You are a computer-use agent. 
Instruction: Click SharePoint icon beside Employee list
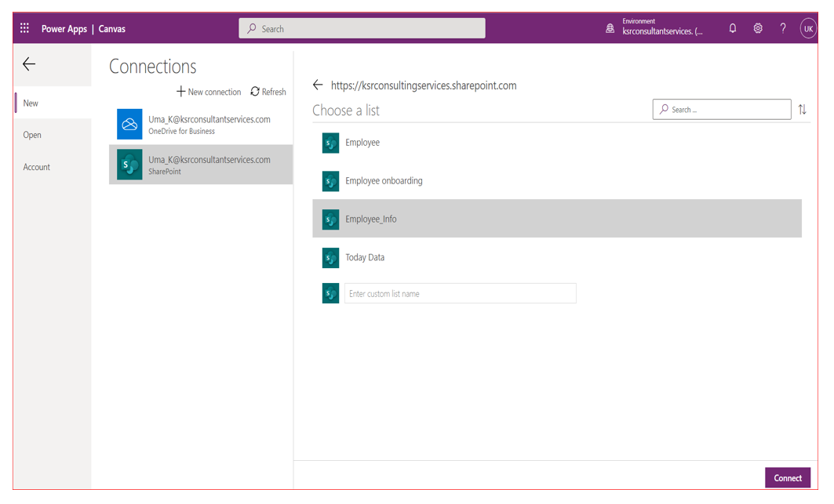coord(330,143)
